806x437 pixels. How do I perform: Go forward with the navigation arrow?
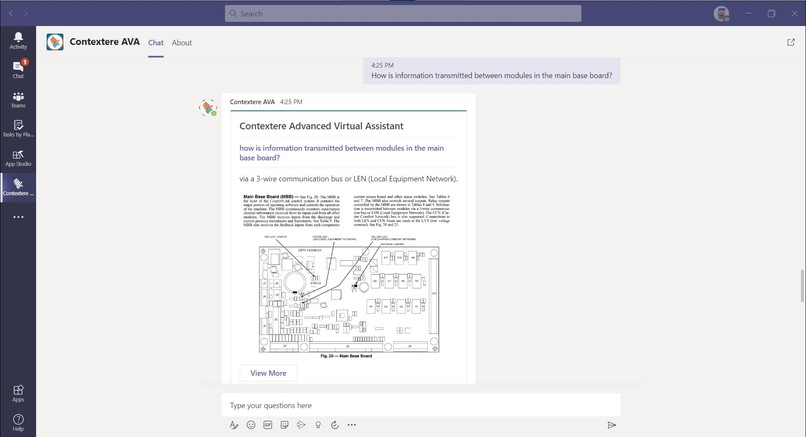pyautogui.click(x=25, y=13)
